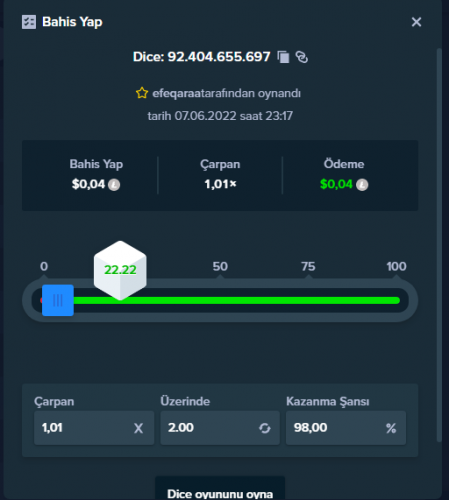
Task: Click the X symbol in Çarpan field
Action: tap(138, 428)
